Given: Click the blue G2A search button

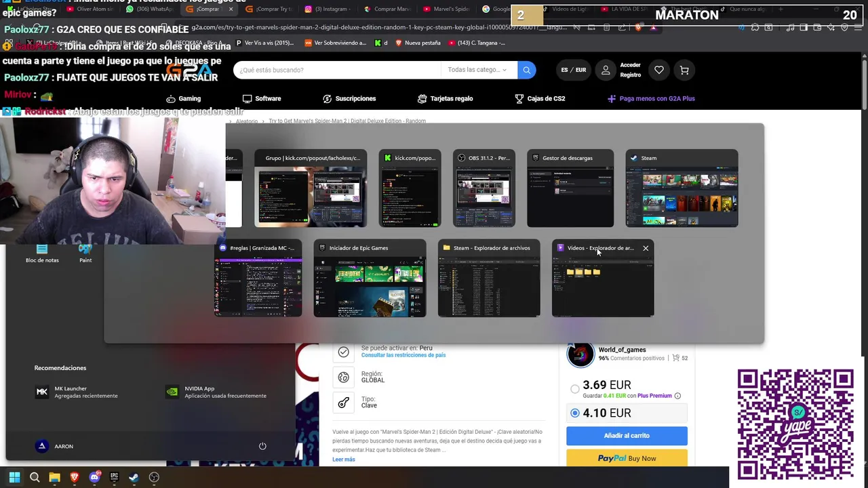Looking at the screenshot, I should [526, 70].
